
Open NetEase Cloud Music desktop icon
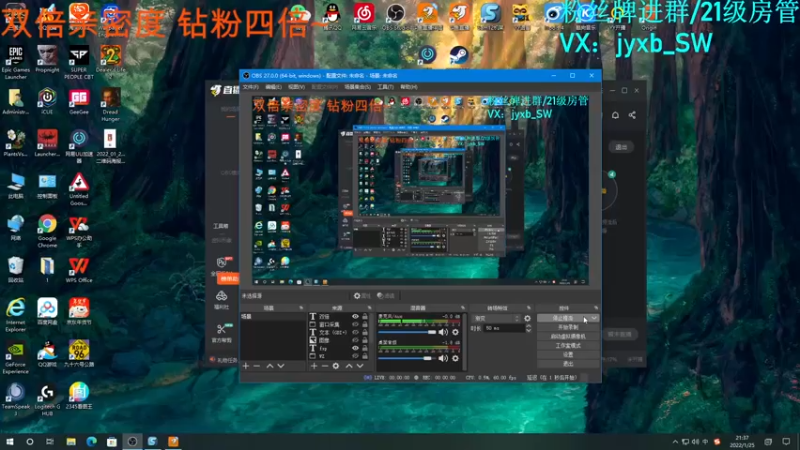[364, 15]
